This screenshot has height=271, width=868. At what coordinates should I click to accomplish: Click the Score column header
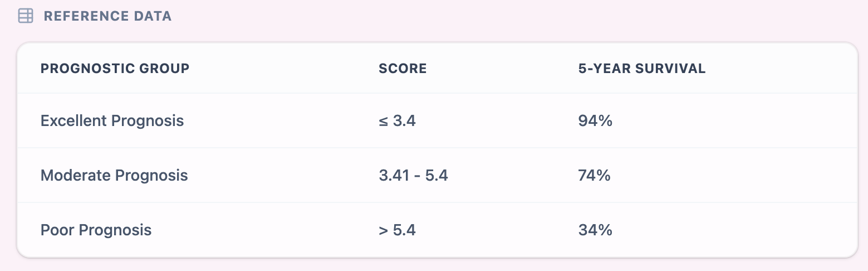point(403,69)
